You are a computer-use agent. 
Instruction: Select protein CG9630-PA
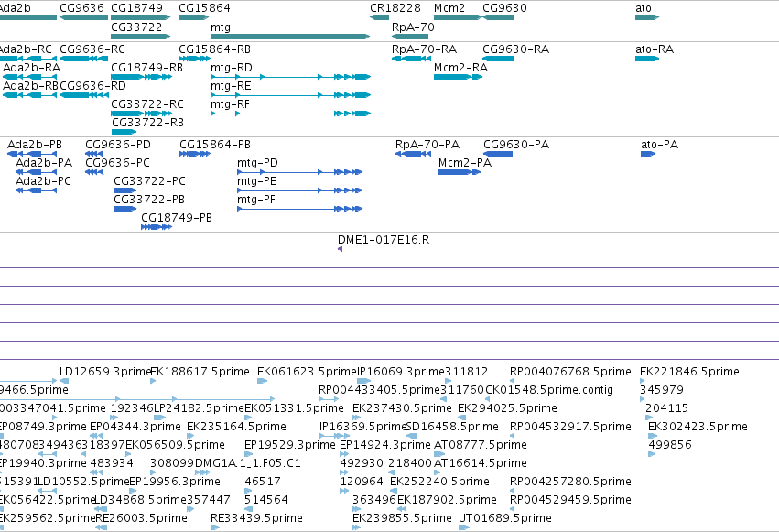click(498, 154)
